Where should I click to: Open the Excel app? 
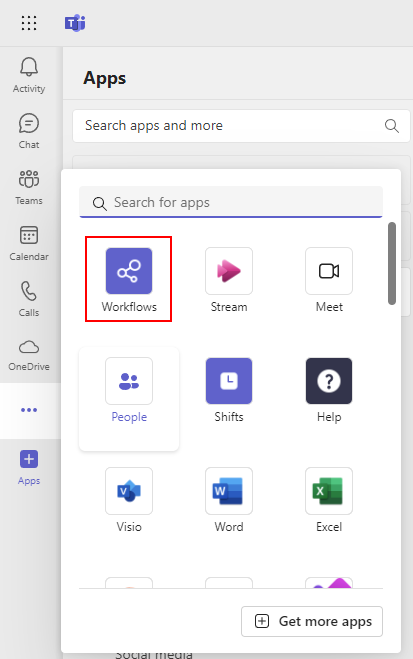coord(329,500)
